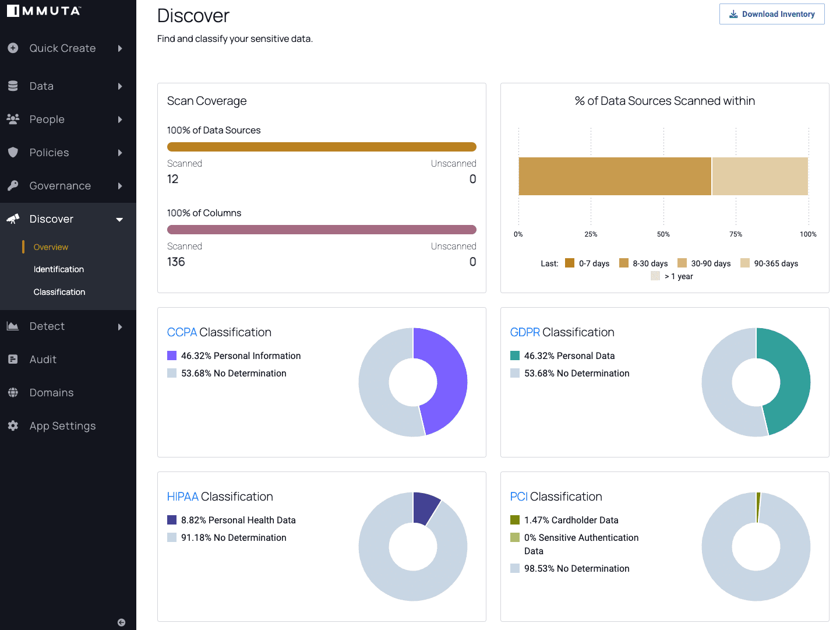Open the App Settings label
This screenshot has width=840, height=630.
(63, 426)
